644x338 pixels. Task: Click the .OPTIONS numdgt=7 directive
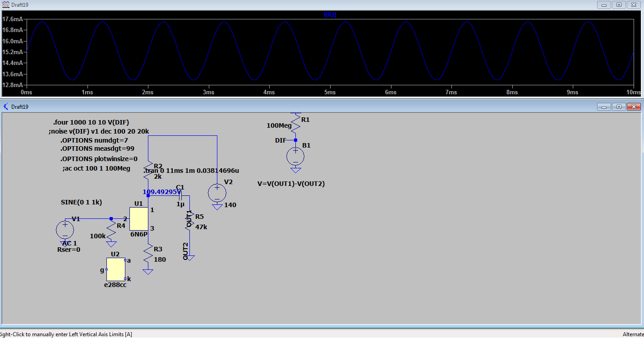pos(94,140)
